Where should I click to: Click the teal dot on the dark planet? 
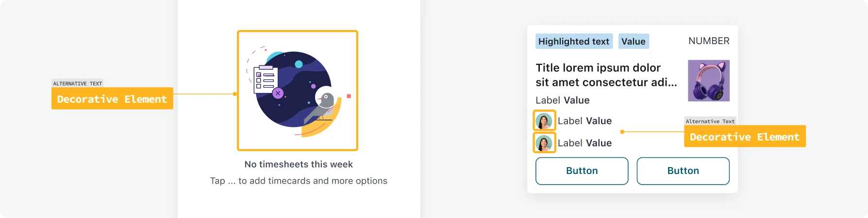click(x=299, y=64)
